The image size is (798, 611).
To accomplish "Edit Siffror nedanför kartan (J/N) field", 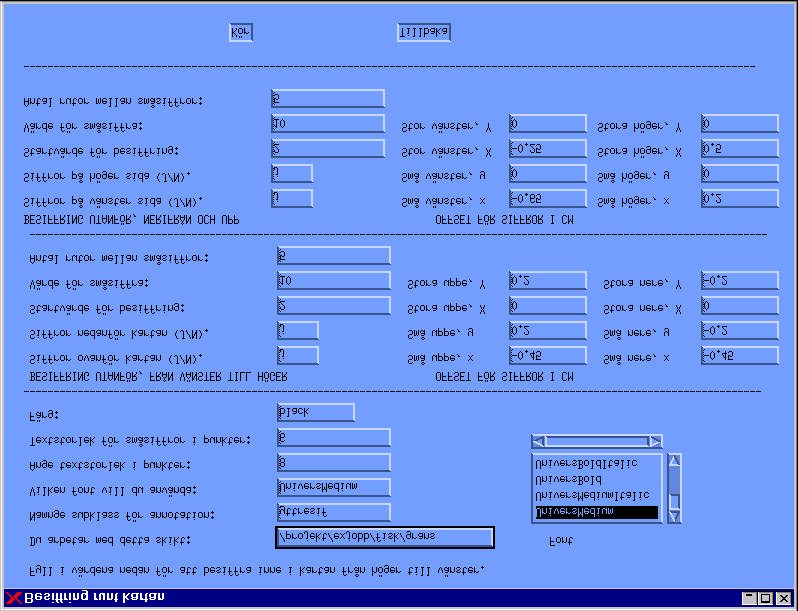I will (298, 331).
